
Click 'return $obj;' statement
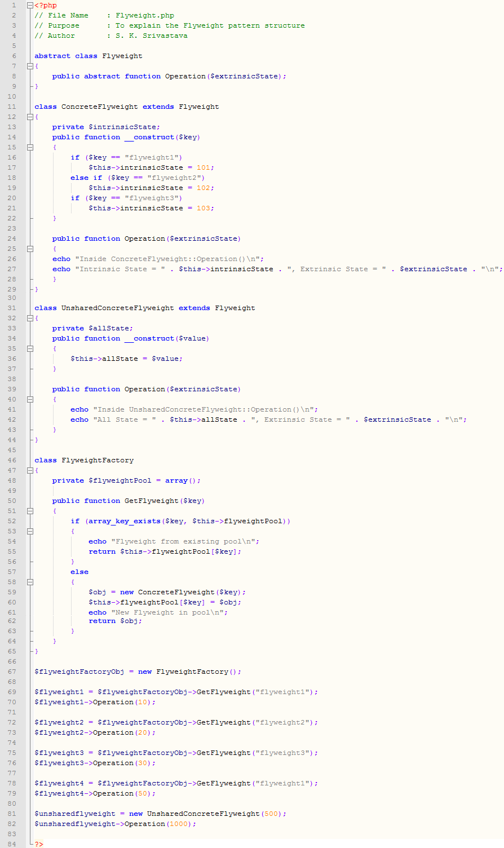pyautogui.click(x=116, y=621)
